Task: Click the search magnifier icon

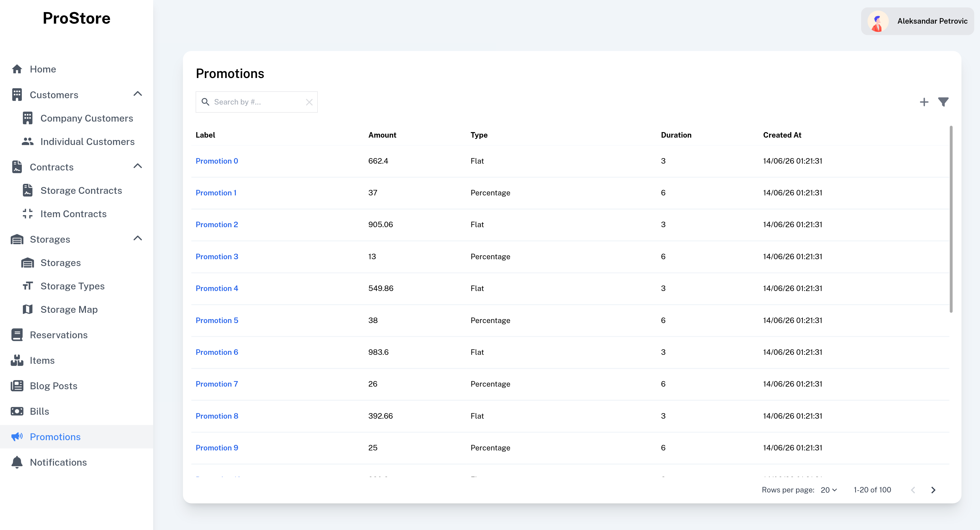Action: pyautogui.click(x=205, y=102)
